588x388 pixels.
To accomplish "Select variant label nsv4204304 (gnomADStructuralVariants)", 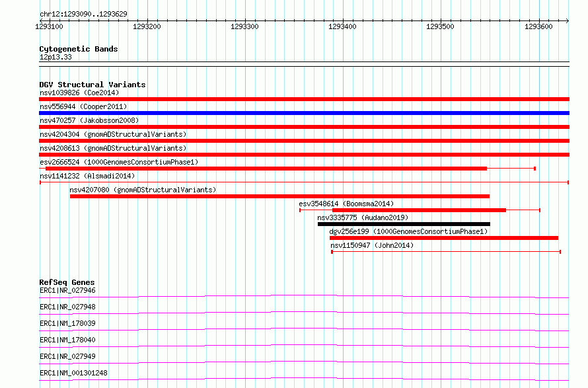I will (x=113, y=134).
